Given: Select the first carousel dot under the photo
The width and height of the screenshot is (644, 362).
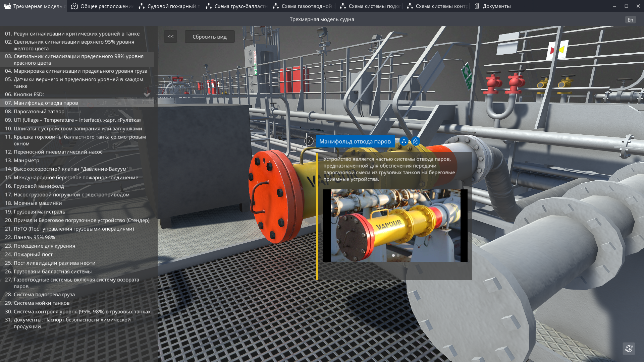Looking at the screenshot, I should pos(393,255).
